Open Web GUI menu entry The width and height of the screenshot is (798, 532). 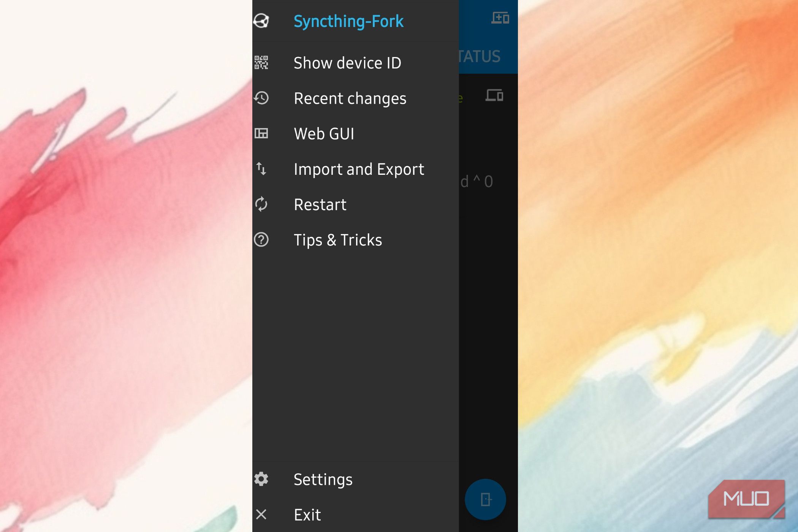356,133
